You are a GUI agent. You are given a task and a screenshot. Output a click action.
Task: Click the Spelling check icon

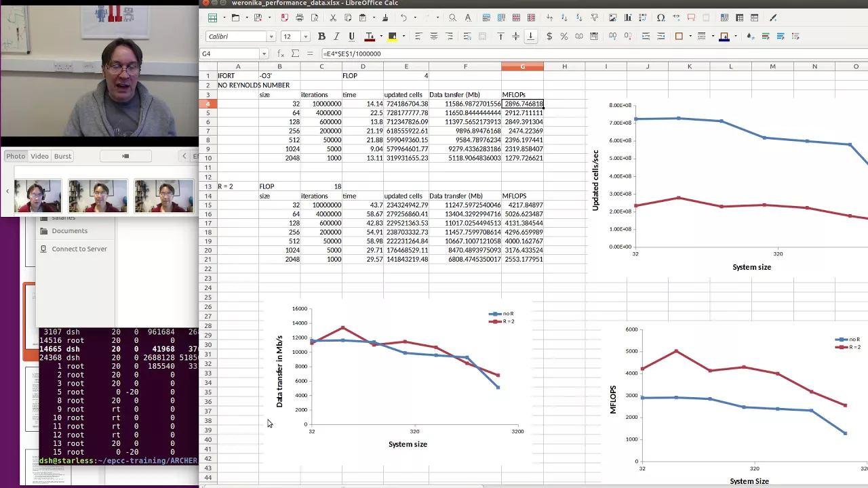coord(468,18)
